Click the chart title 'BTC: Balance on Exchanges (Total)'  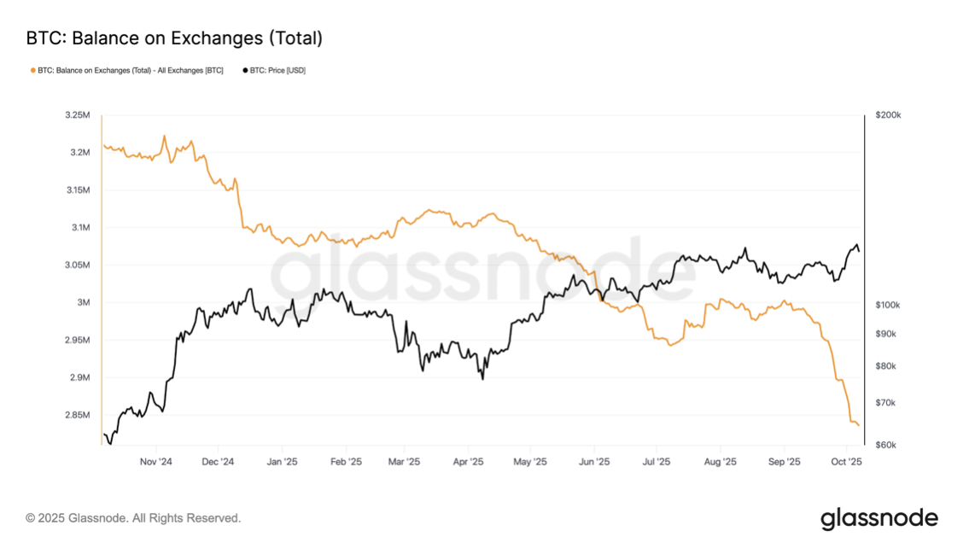click(174, 38)
